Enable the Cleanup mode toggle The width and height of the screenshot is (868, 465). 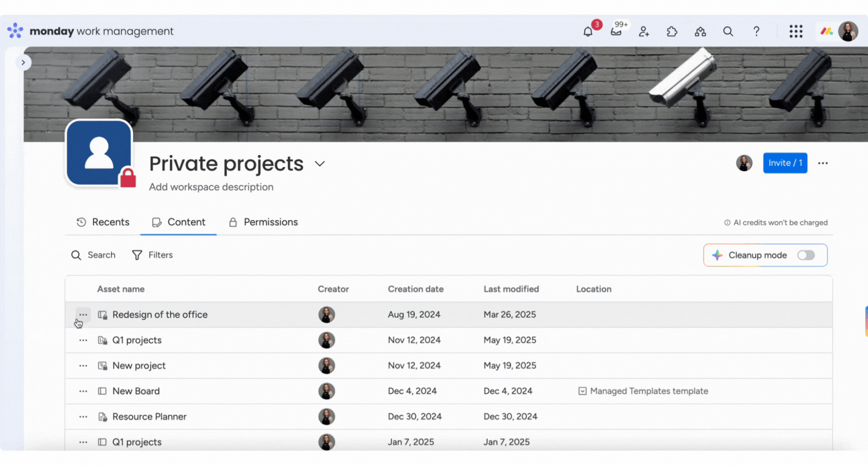pyautogui.click(x=806, y=255)
